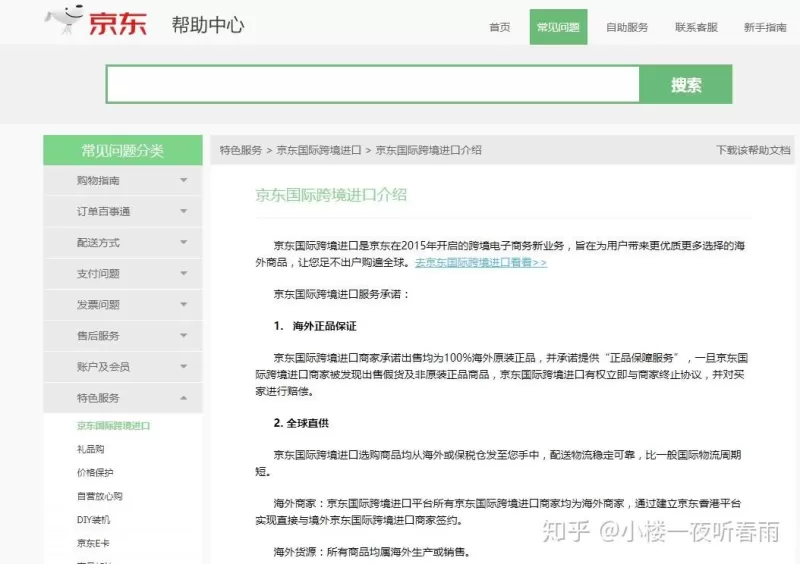The image size is (800, 564).
Task: Click the 京东国际跨境进口服务承诺 line
Action: [x=341, y=294]
